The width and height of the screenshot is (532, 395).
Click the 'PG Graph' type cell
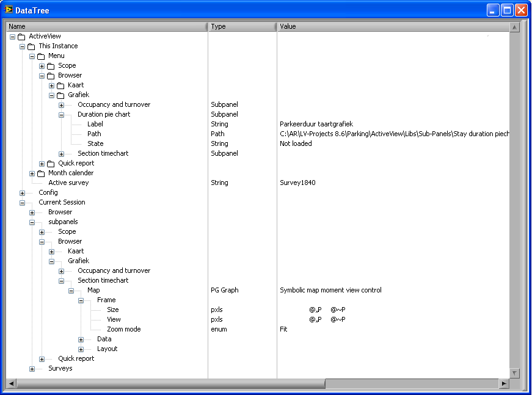tap(225, 290)
